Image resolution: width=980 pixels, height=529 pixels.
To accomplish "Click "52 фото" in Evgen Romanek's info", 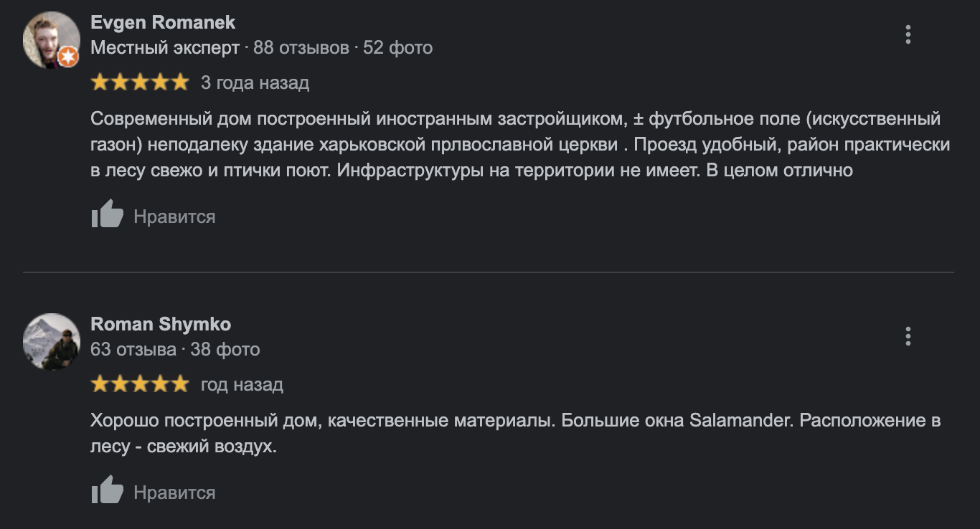I will (x=397, y=48).
